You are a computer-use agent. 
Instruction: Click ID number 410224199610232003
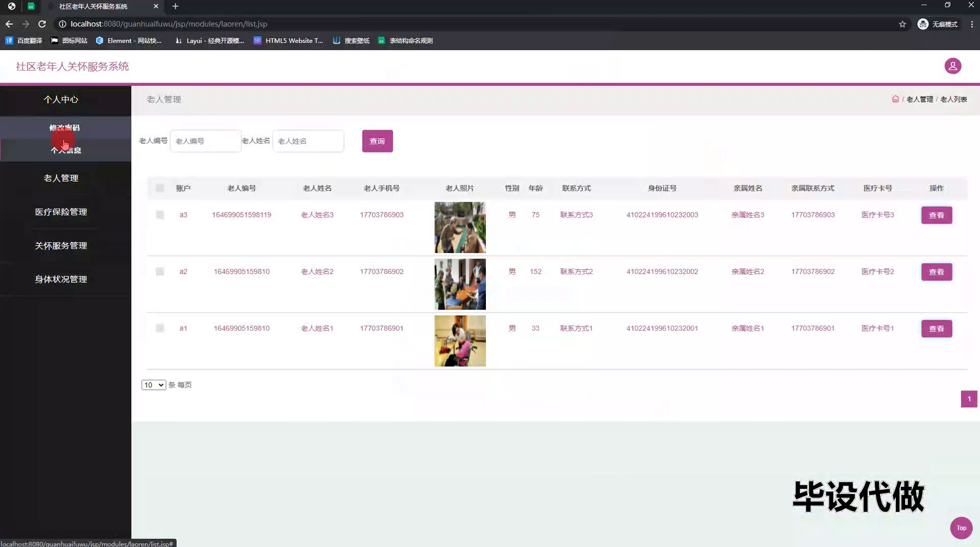click(x=662, y=215)
